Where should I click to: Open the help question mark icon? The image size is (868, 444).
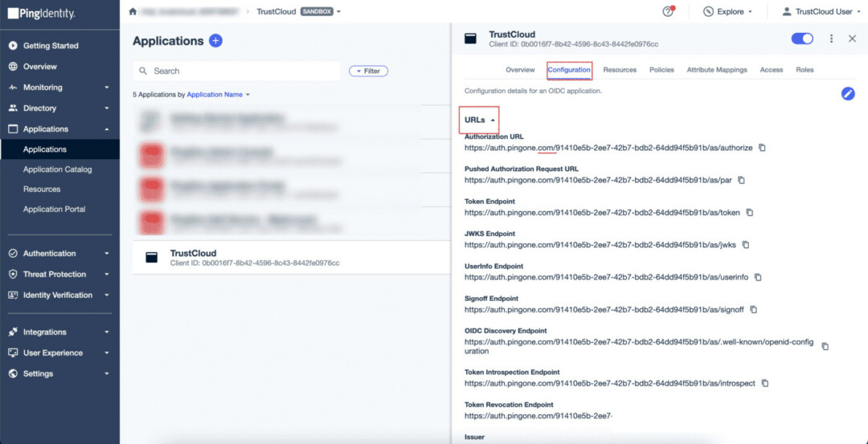click(668, 11)
